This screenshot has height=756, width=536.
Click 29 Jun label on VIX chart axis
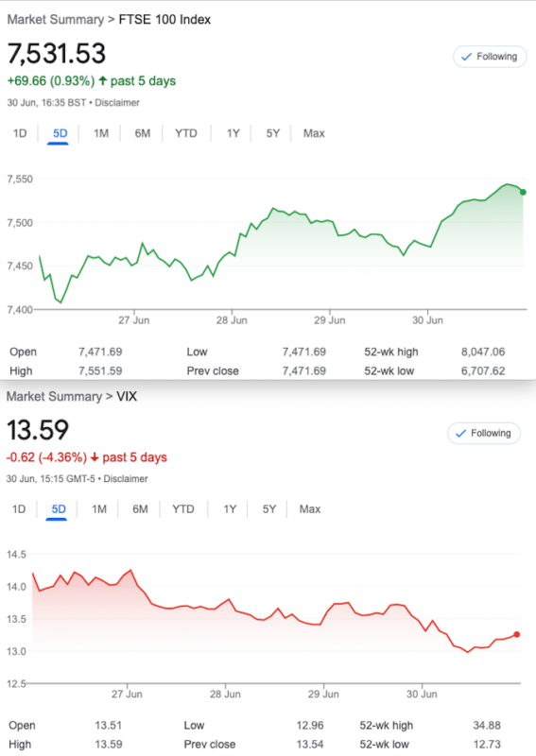click(323, 694)
